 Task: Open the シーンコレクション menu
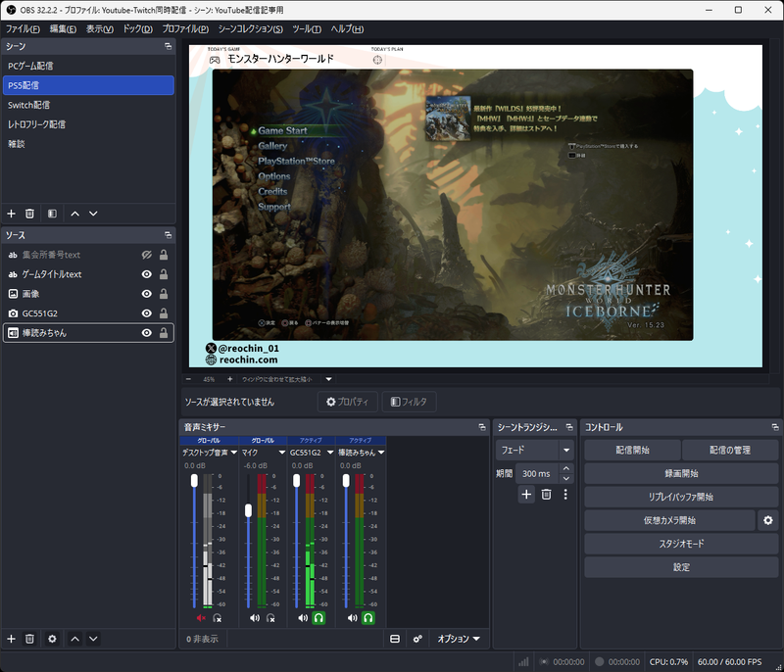pos(250,29)
